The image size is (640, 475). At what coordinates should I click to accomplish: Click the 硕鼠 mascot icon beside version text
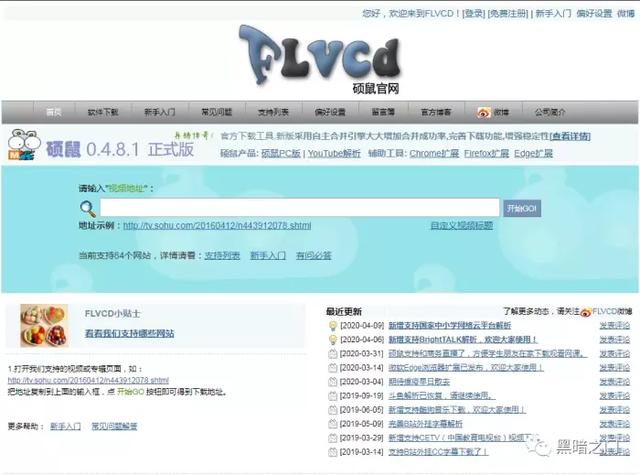click(x=24, y=144)
